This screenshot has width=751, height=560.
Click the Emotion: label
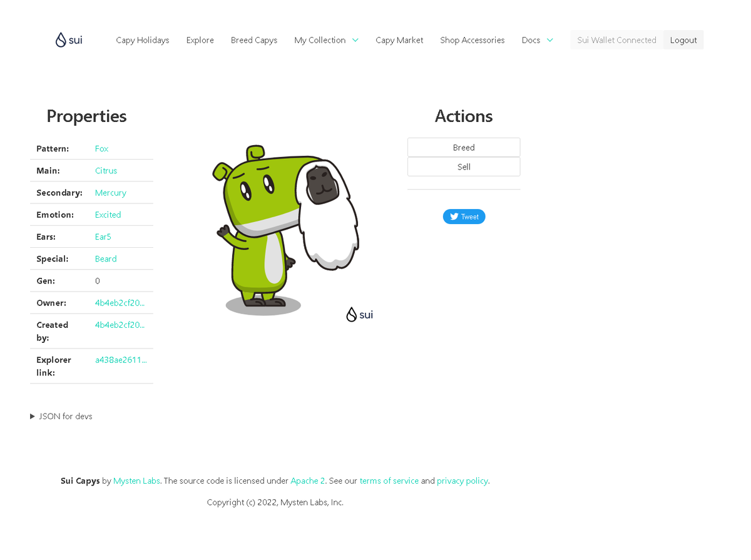(55, 215)
